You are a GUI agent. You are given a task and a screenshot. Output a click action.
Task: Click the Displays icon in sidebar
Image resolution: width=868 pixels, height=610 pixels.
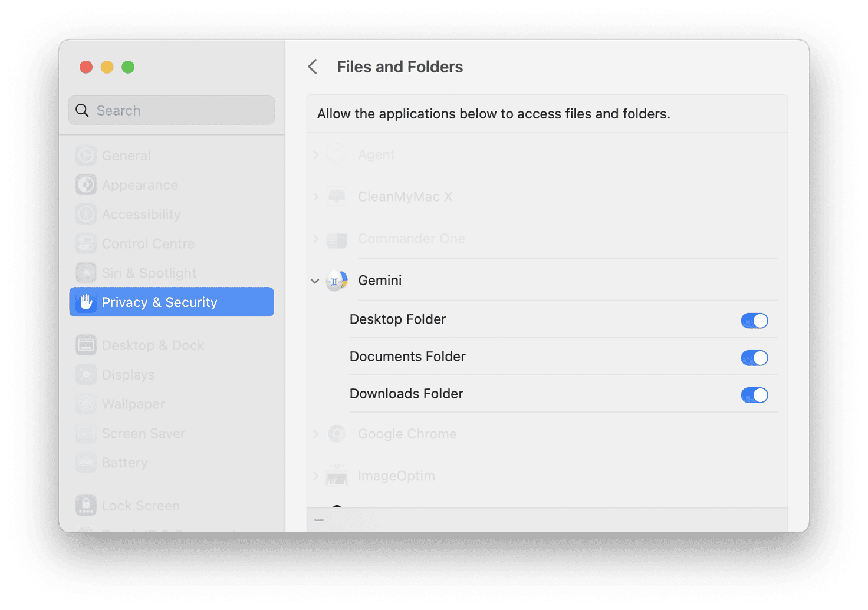86,375
